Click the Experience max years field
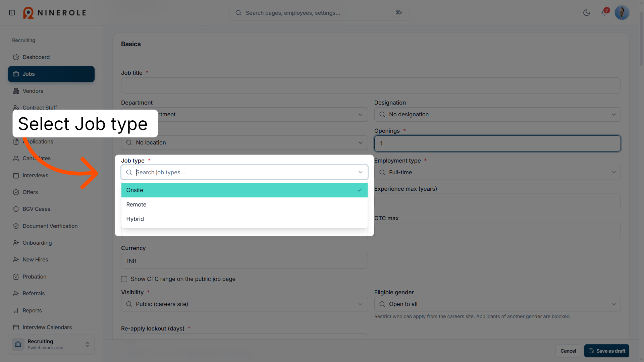 point(497,201)
